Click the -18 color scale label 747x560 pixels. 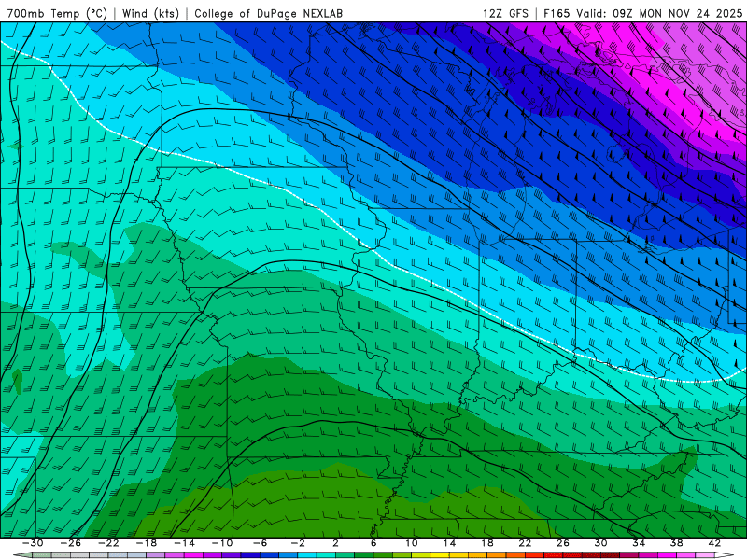147,543
